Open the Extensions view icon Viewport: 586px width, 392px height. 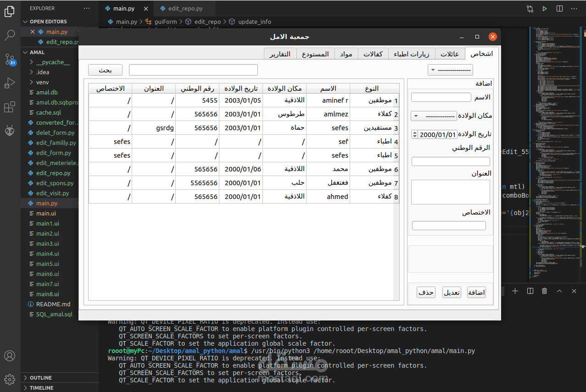10,107
